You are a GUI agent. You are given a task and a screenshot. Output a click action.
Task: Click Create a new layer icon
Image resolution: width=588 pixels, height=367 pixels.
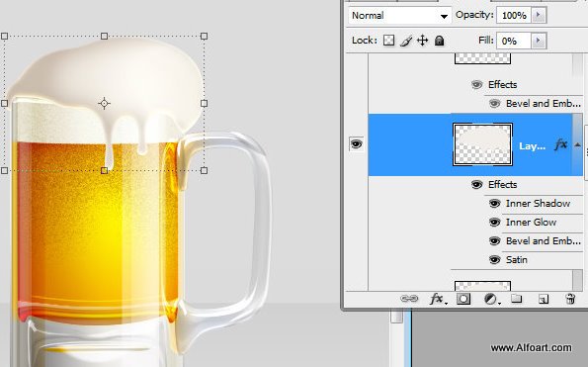point(543,299)
